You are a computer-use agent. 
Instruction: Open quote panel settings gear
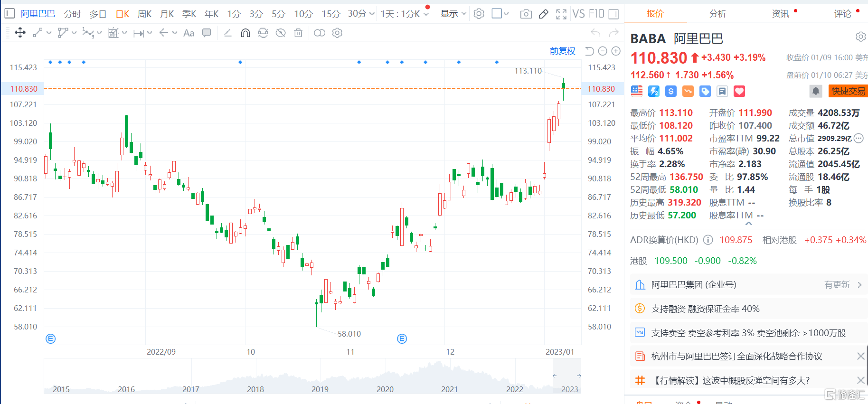[x=860, y=37]
